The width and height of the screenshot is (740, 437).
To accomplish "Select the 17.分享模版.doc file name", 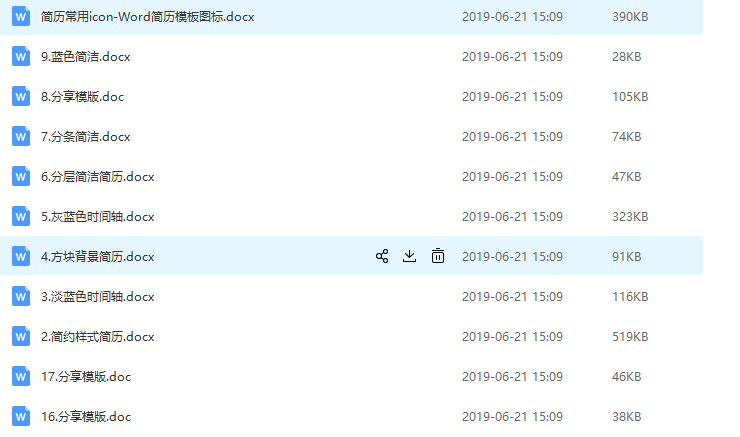I will pyautogui.click(x=86, y=377).
